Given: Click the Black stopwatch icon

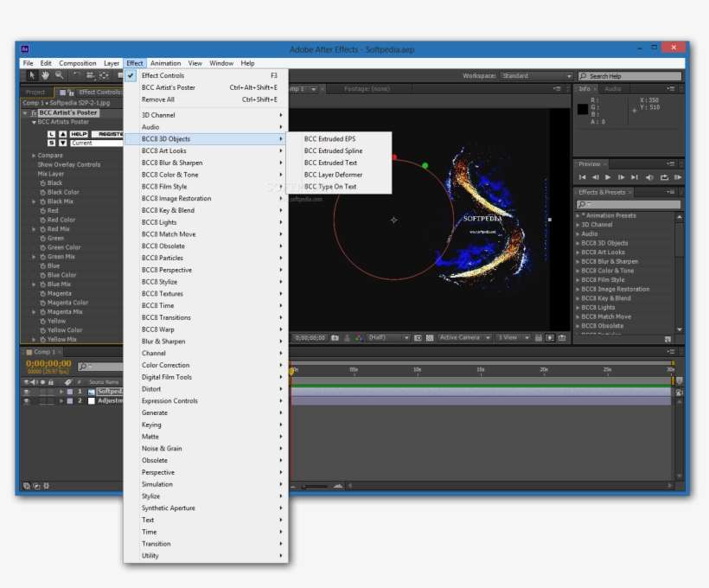Looking at the screenshot, I should (x=43, y=183).
